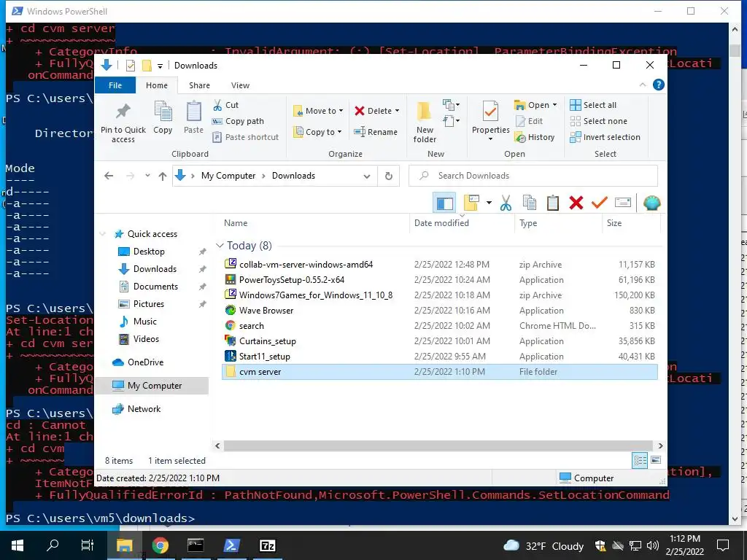The width and height of the screenshot is (747, 560).
Task: Click History in the Open group
Action: tap(535, 137)
